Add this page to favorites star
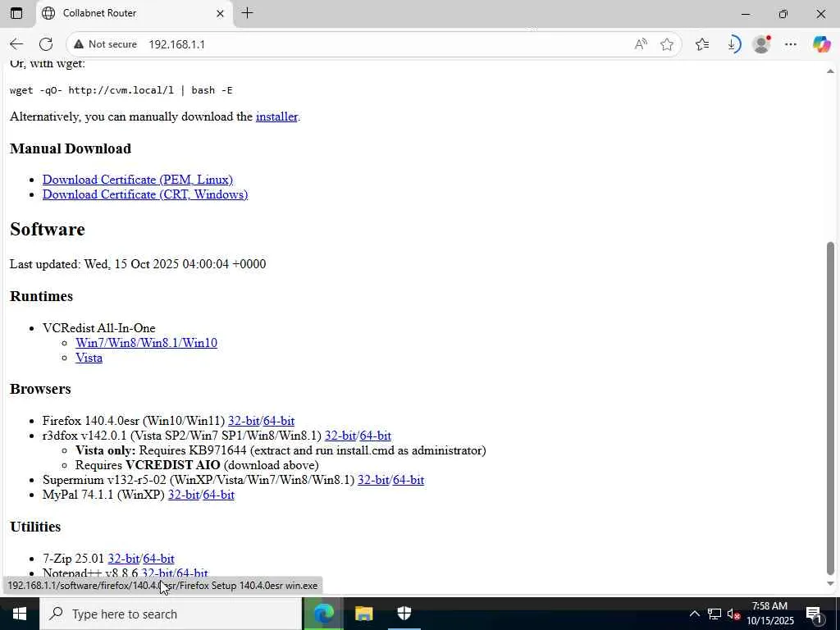This screenshot has width=840, height=630. click(666, 44)
